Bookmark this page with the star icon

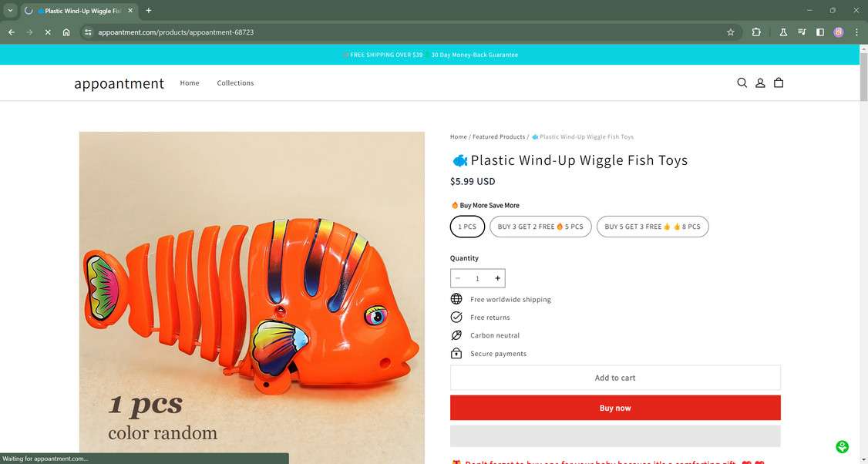pos(730,32)
